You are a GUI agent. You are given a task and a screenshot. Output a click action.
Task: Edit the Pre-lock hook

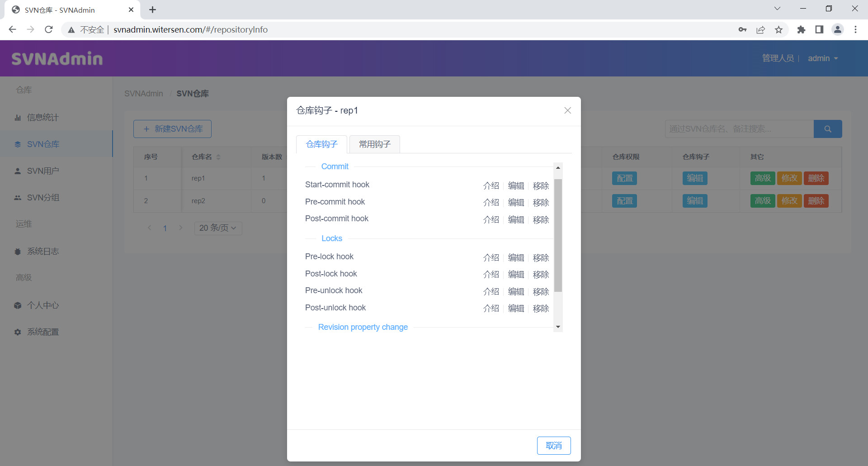(x=516, y=257)
